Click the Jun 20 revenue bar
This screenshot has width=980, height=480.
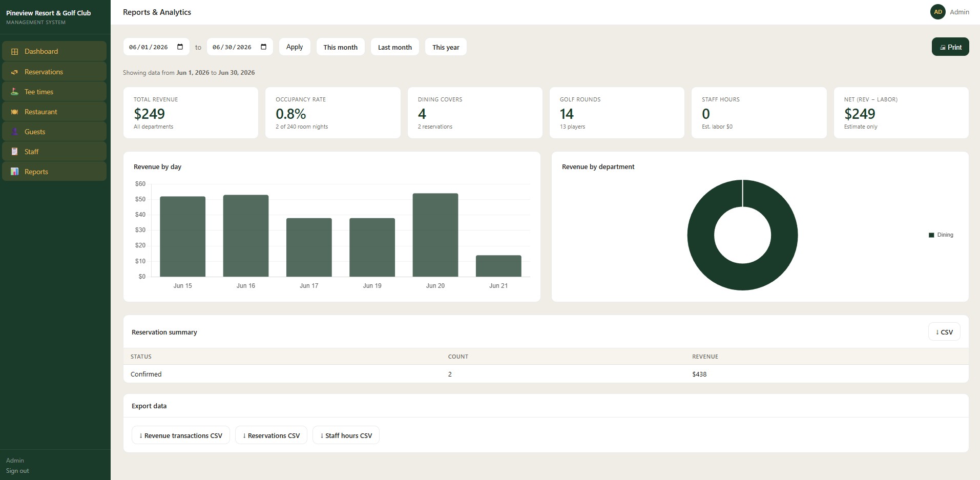tap(435, 235)
